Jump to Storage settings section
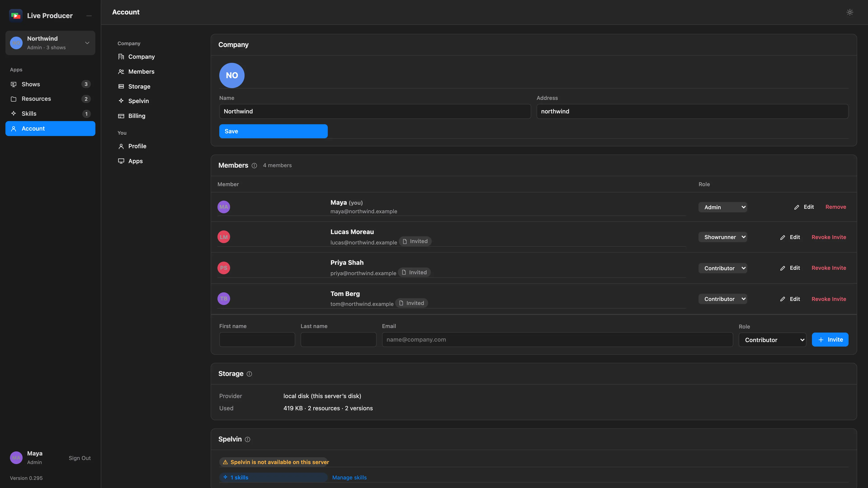Viewport: 868px width, 488px height. pyautogui.click(x=134, y=87)
